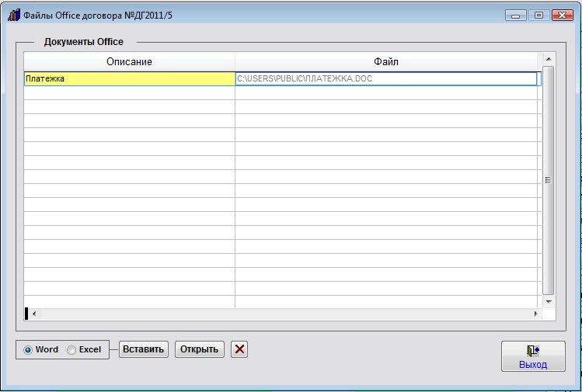Click the vertical scrollbar down arrow
The image size is (582, 392).
point(549,302)
